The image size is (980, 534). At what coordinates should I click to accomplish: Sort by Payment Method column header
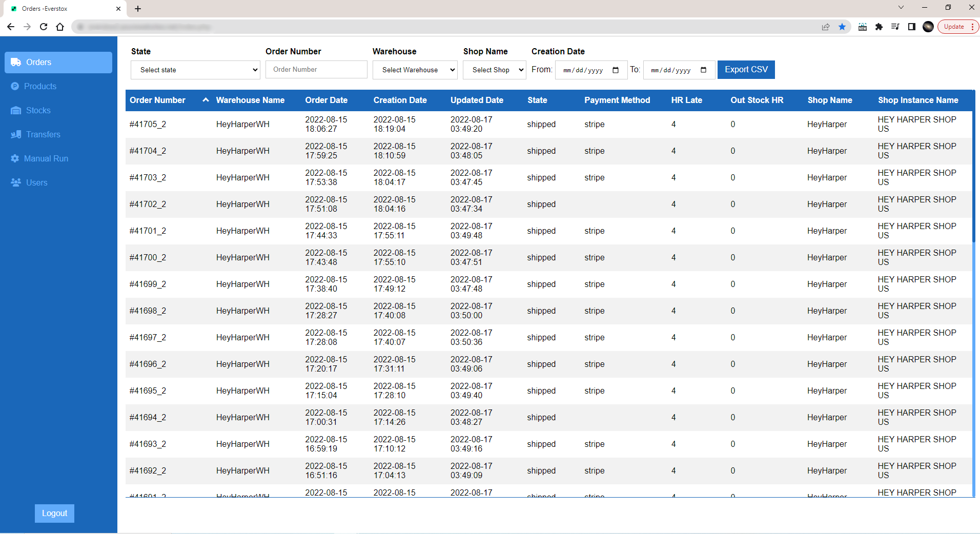[617, 100]
